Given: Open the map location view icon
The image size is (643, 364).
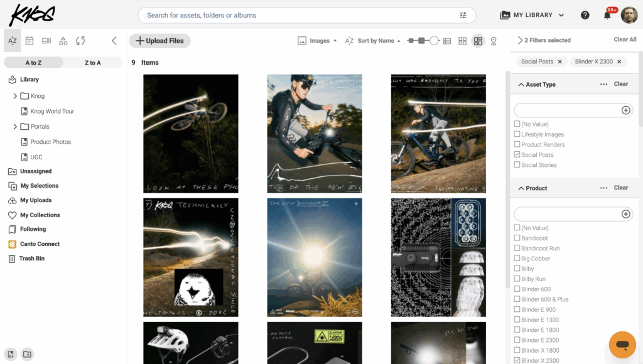Looking at the screenshot, I should click(x=494, y=40).
